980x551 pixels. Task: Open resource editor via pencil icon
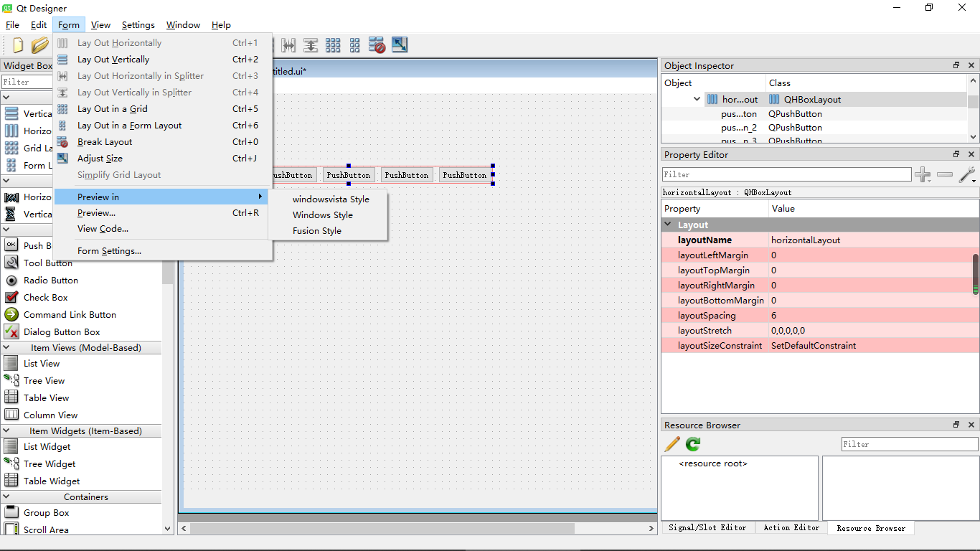click(x=672, y=444)
